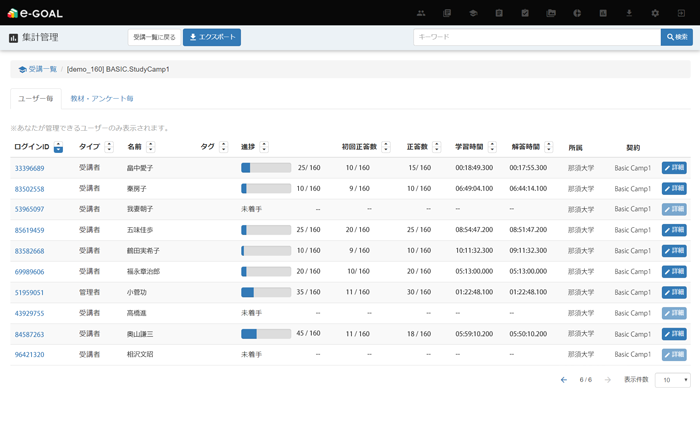
Task: Open the 表示件数 dropdown showing 10
Action: tap(672, 380)
